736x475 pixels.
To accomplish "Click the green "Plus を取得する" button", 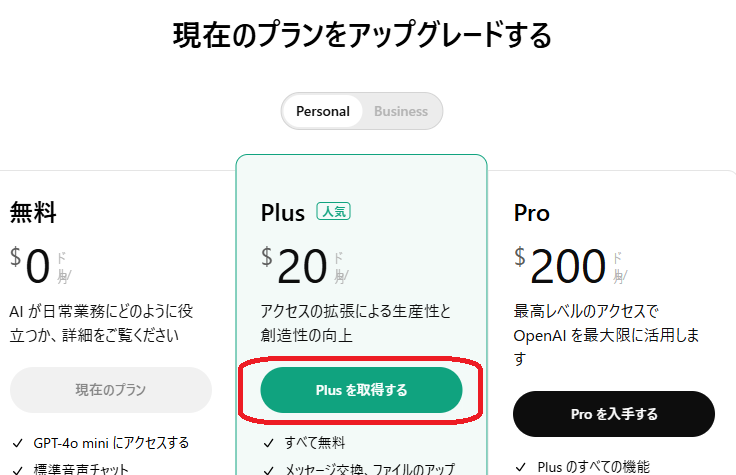I will (x=361, y=390).
